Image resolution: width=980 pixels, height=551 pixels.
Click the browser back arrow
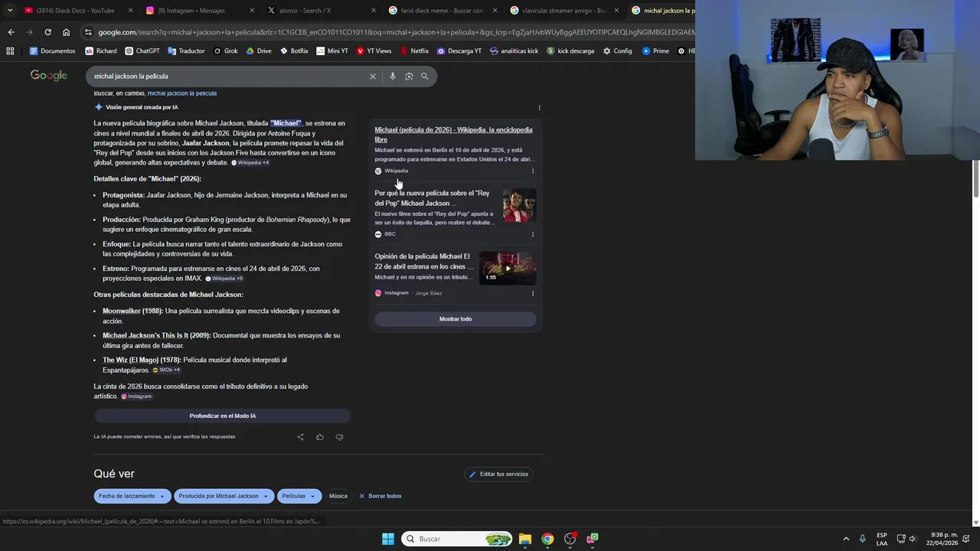[11, 32]
